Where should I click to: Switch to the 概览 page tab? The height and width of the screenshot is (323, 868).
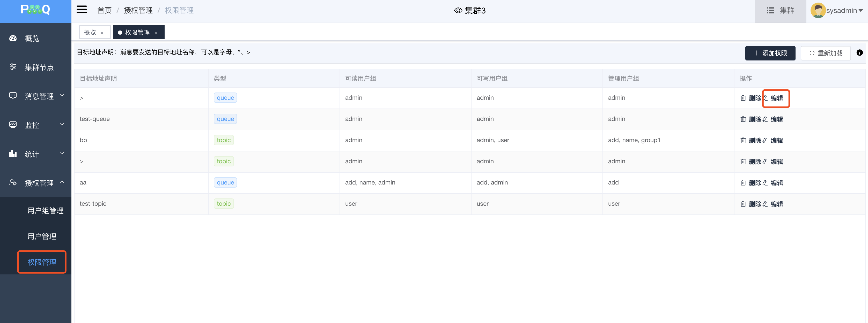pos(90,32)
